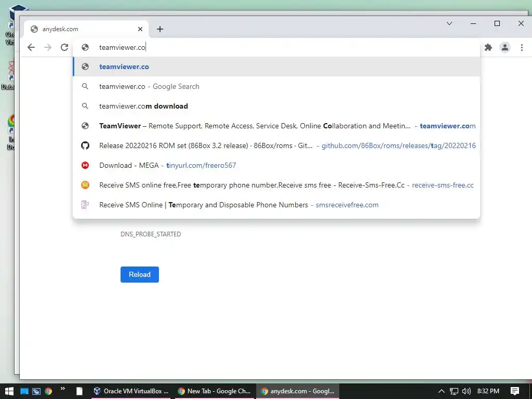Click the blue Reload button
Image resolution: width=532 pixels, height=399 pixels.
139,274
